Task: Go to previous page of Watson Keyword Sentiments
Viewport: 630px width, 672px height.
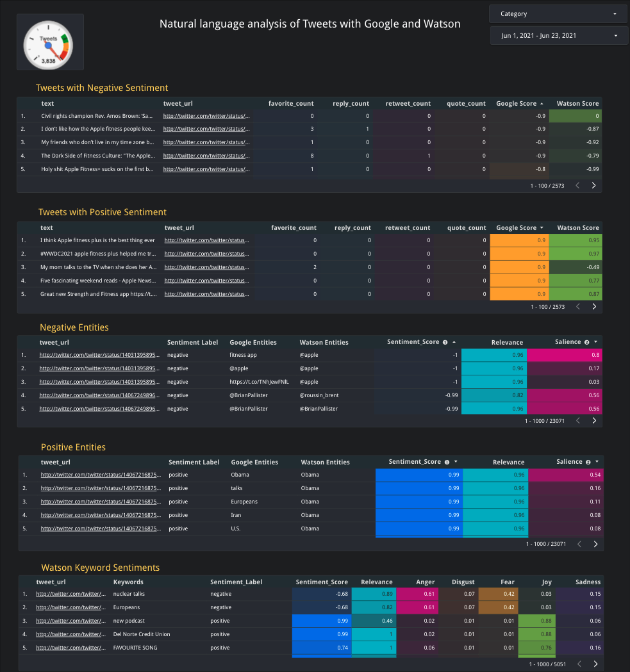Action: pyautogui.click(x=579, y=664)
